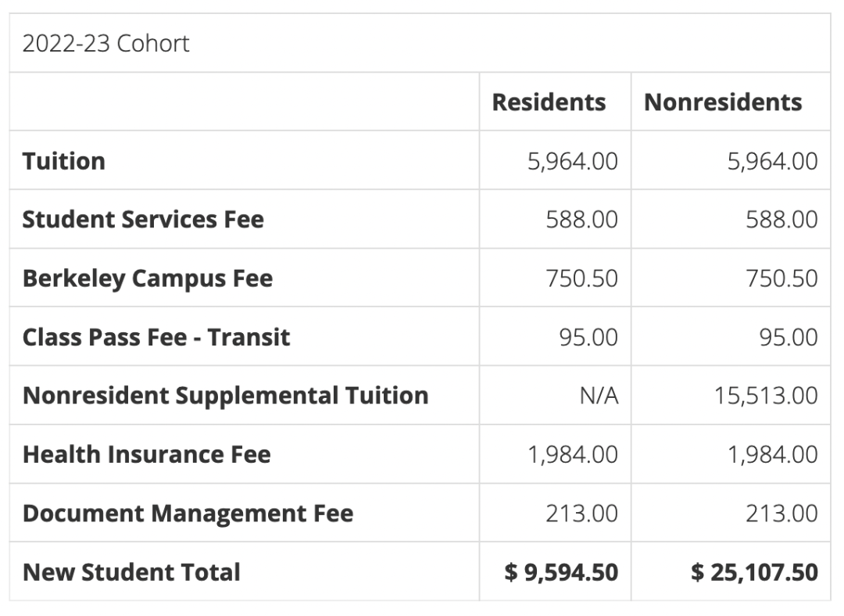Image resolution: width=844 pixels, height=616 pixels.
Task: Click the nonresidents total $ 25,107.50
Action: 754,572
